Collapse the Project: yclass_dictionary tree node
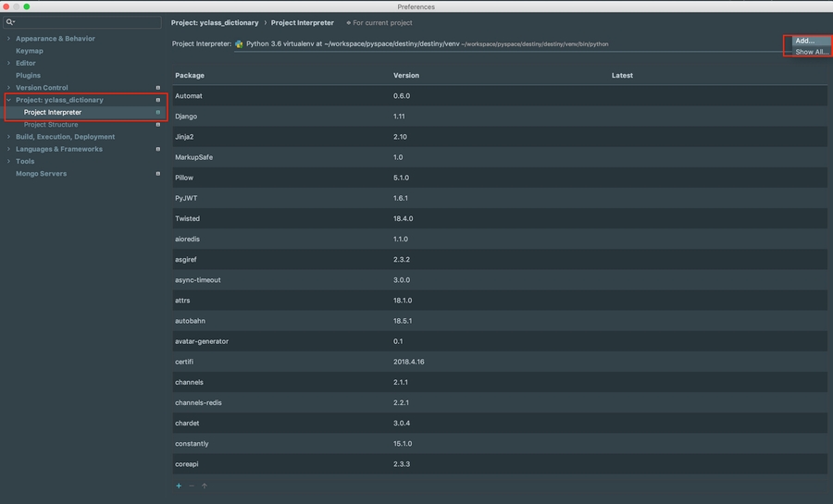The height and width of the screenshot is (504, 833). [x=9, y=100]
